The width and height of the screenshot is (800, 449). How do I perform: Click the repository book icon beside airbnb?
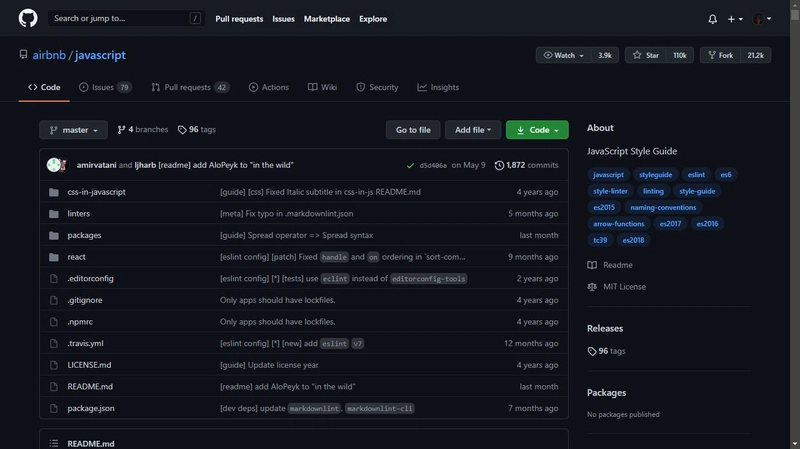click(x=23, y=54)
